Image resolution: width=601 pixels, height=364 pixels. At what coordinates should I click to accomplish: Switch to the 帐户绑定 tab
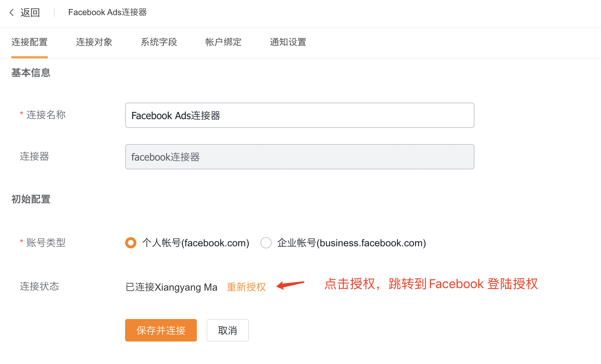[224, 42]
